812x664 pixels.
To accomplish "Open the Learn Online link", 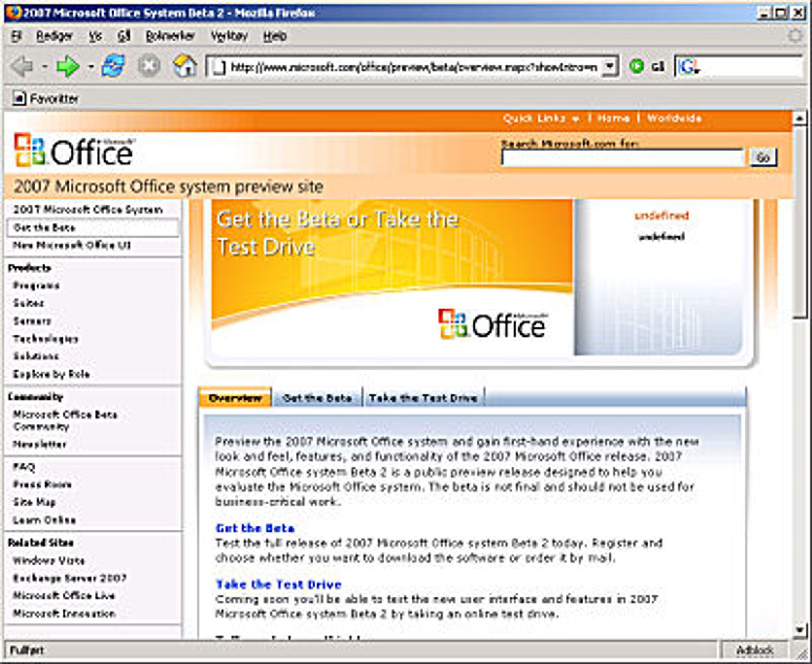I will 44,520.
